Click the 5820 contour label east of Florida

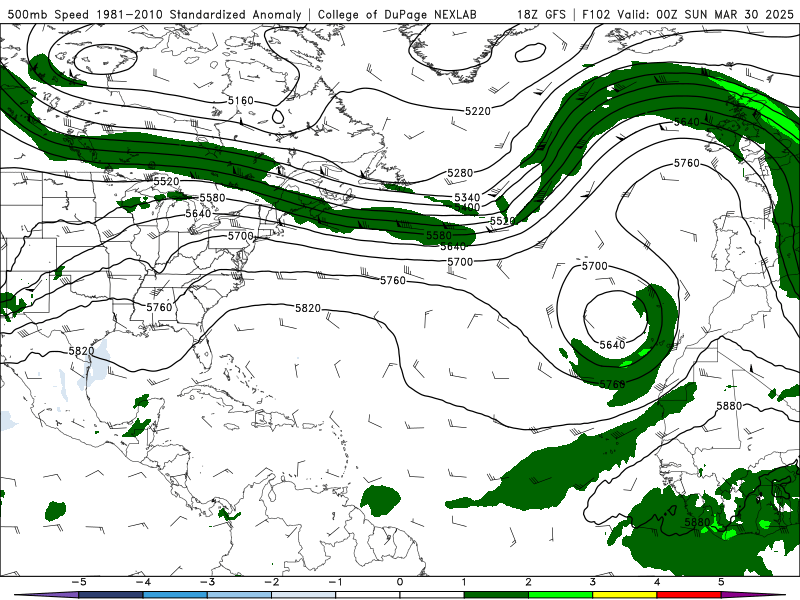coord(308,308)
